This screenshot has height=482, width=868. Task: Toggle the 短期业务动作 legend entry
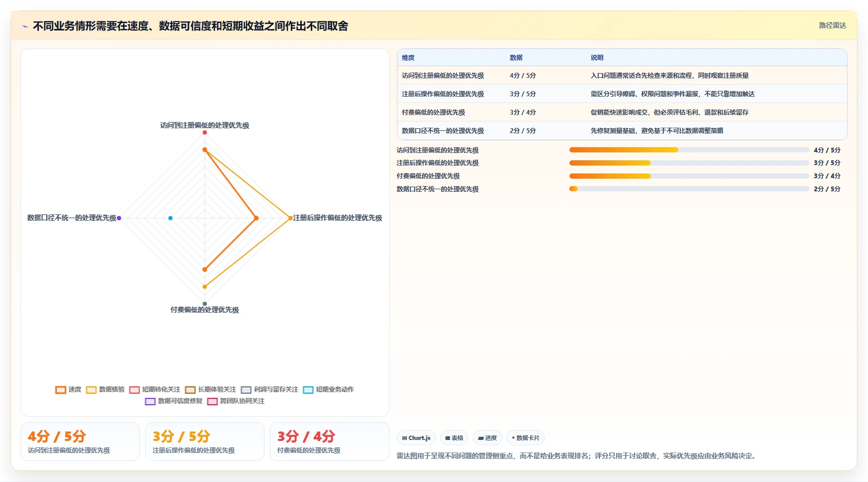pos(328,389)
